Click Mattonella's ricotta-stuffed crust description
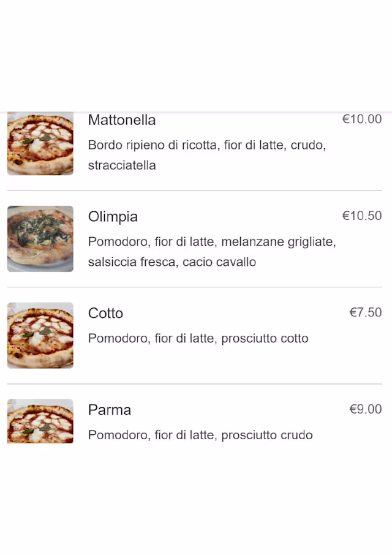392x555 pixels. point(206,155)
